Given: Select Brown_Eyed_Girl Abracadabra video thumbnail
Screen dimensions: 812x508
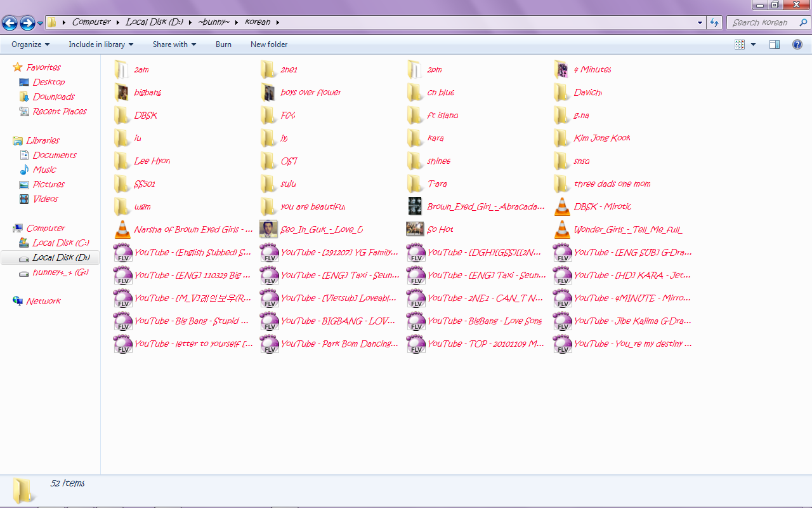Looking at the screenshot, I should [x=416, y=206].
